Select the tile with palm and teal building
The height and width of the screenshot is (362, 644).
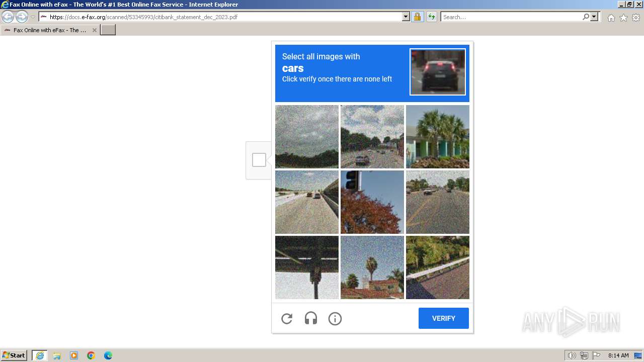click(438, 137)
